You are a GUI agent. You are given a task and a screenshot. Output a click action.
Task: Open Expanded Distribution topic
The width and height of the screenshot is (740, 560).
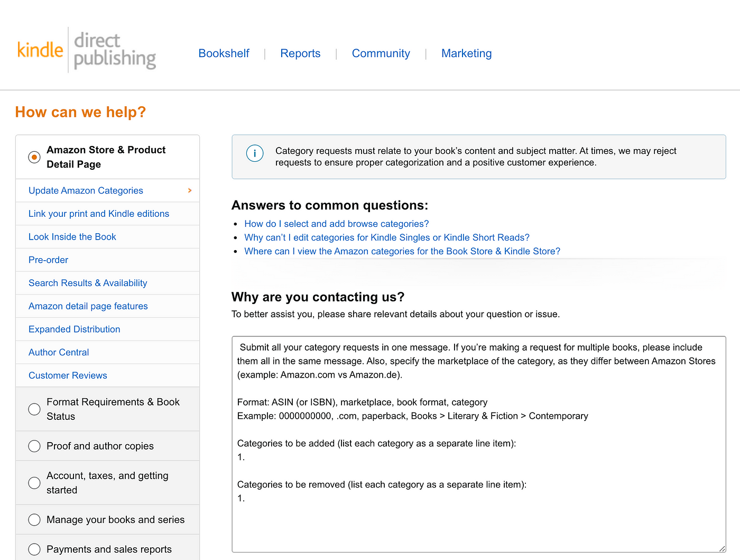point(108,329)
